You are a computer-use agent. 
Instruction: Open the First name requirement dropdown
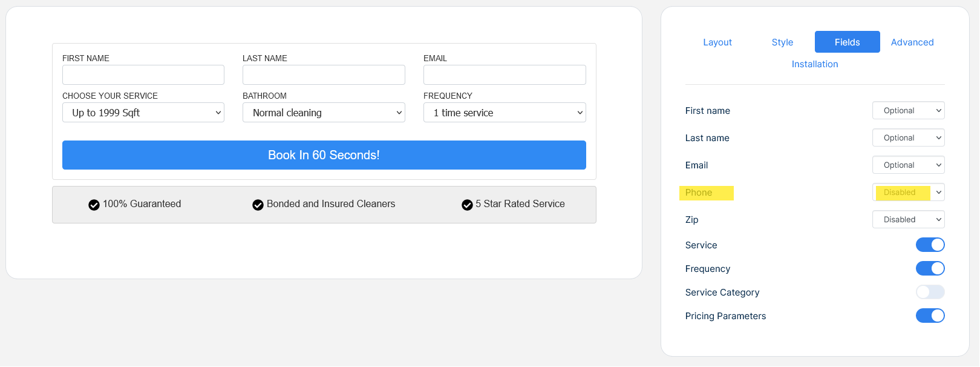coord(908,110)
